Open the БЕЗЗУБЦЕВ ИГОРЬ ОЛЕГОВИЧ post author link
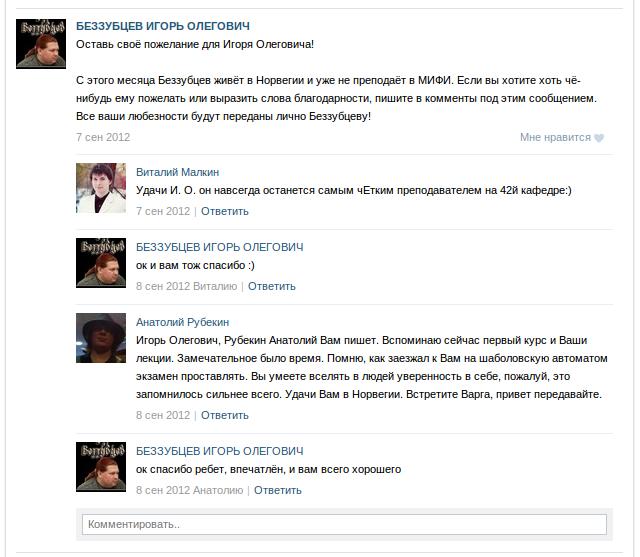 (163, 26)
